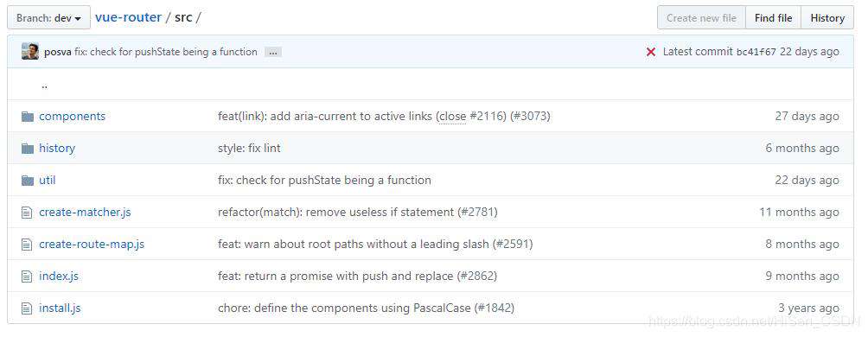
Task: Open the History button
Action: point(827,17)
